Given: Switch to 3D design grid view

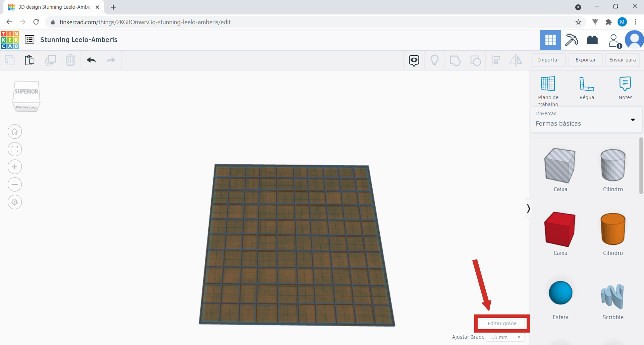Looking at the screenshot, I should [550, 40].
